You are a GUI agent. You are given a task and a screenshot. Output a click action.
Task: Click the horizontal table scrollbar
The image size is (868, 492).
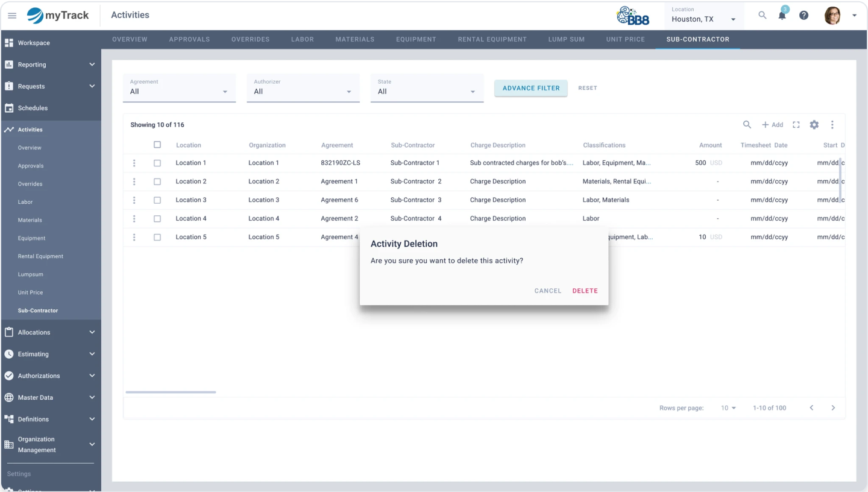[x=171, y=392]
